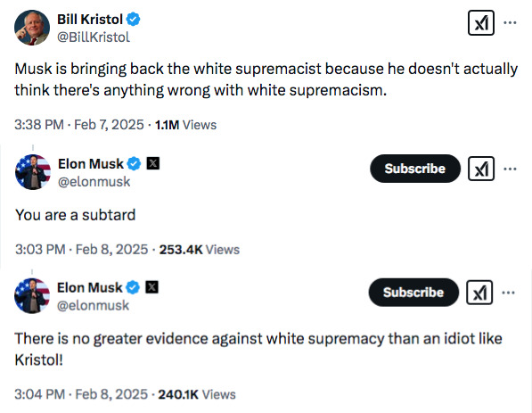The image size is (532, 413).
Task: Open more options menu on Bill Kristol's post
Action: click(510, 23)
